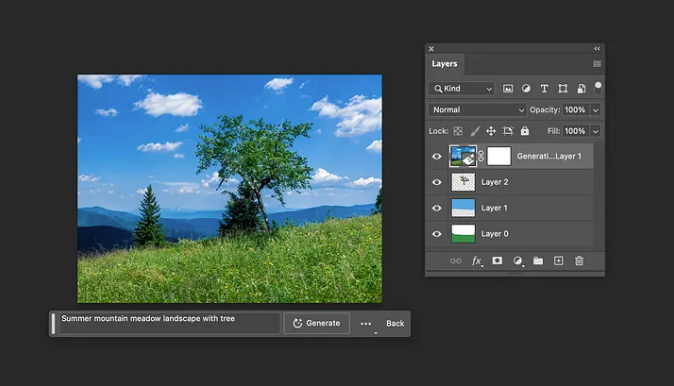Select the Layer 0 green thumbnail
This screenshot has height=386, width=674.
click(x=463, y=234)
